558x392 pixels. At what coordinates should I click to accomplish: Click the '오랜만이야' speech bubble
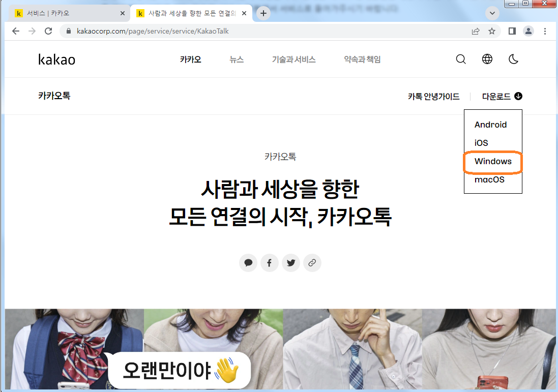click(x=180, y=370)
